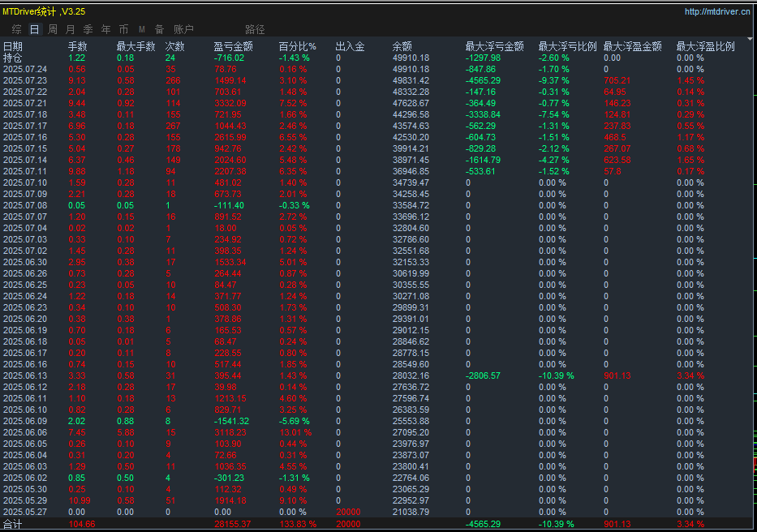The height and width of the screenshot is (532, 757).
Task: Click the 最大浮亏比例 column header
Action: click(x=567, y=46)
